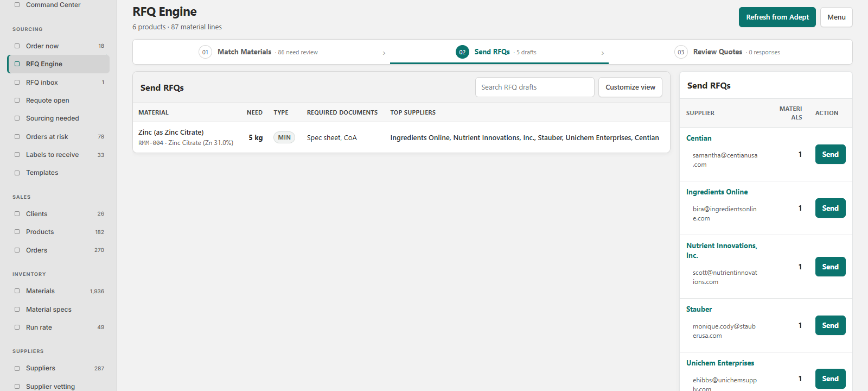The image size is (868, 391).
Task: Open Stauber supplier link
Action: 699,310
